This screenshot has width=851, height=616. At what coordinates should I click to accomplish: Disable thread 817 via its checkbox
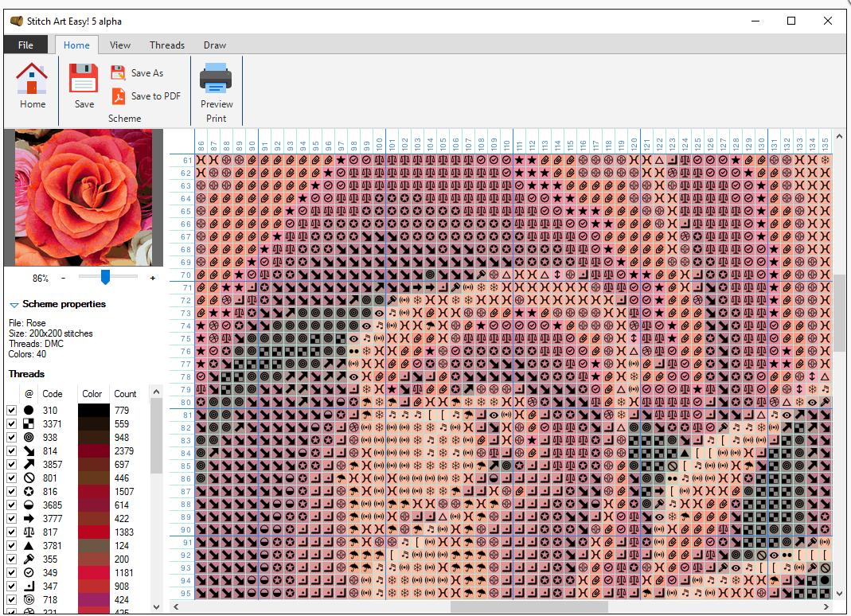[11, 532]
